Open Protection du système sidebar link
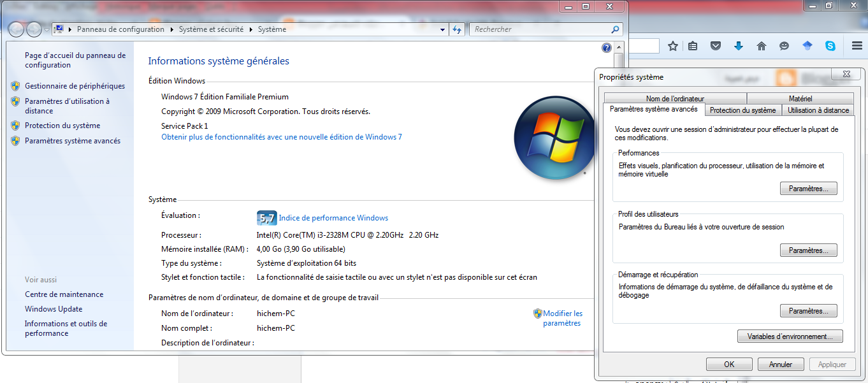Viewport: 868px width, 383px height. (62, 126)
